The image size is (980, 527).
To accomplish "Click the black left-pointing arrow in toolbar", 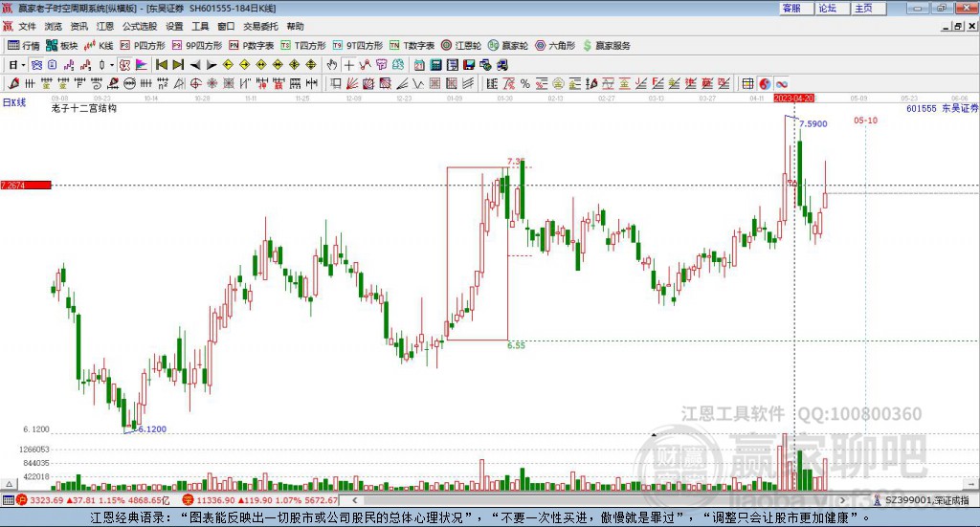I will [x=195, y=65].
